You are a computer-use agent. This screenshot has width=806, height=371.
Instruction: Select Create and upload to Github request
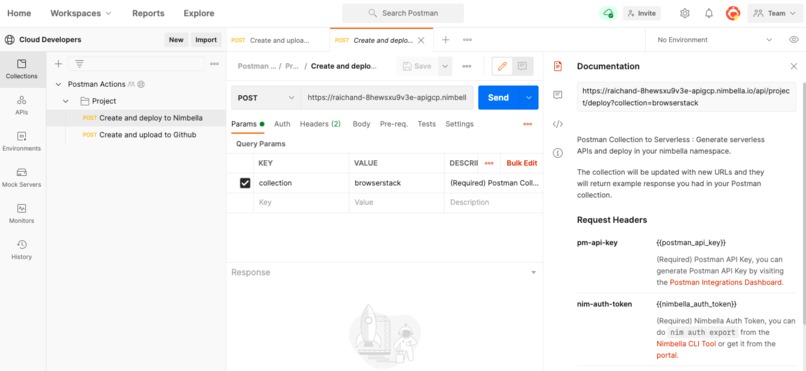(148, 135)
